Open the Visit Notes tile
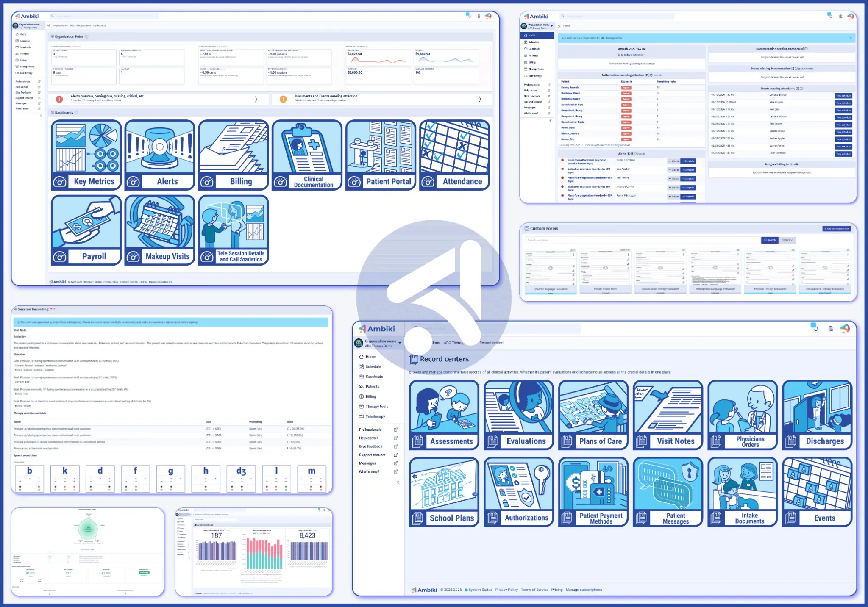This screenshot has width=868, height=607. click(668, 415)
